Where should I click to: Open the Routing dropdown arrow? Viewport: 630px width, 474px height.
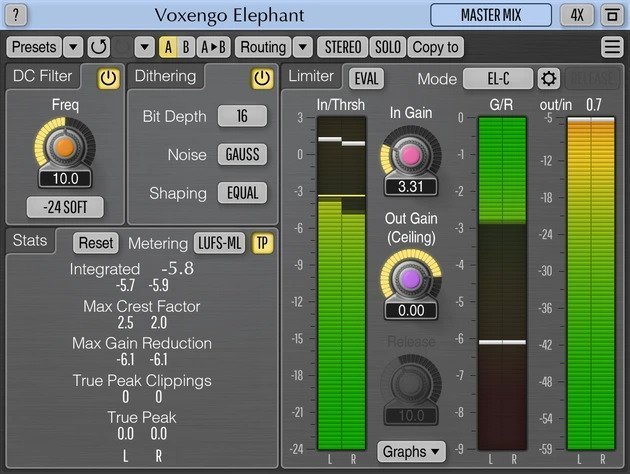(303, 47)
